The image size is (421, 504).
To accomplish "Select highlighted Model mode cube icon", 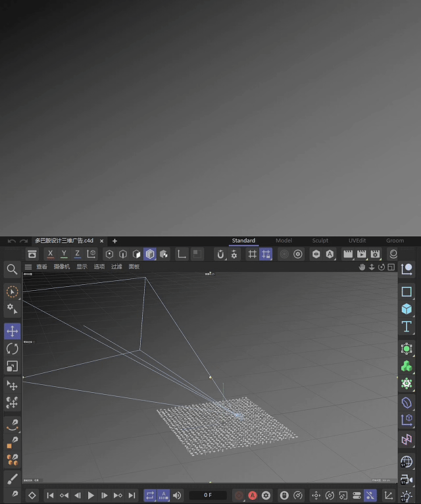I will pos(150,254).
